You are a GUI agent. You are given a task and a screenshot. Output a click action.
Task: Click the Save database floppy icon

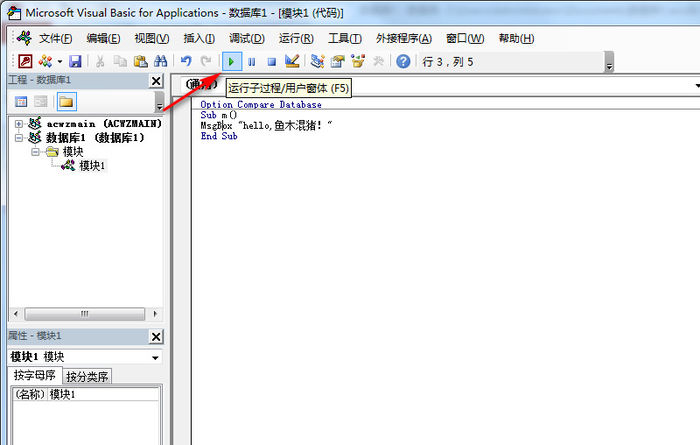(75, 62)
